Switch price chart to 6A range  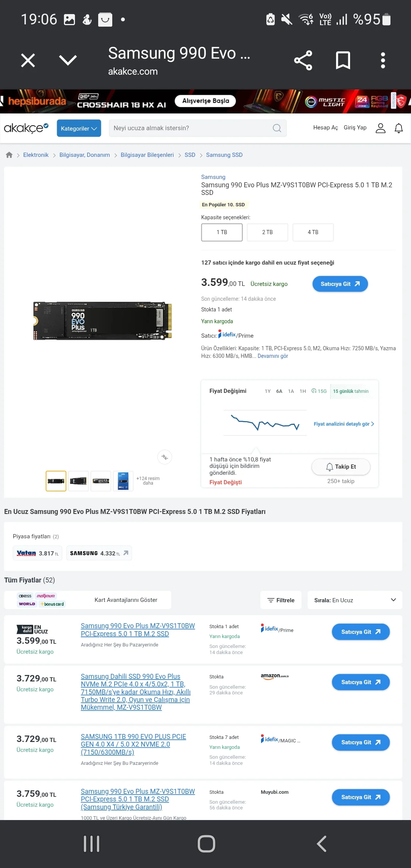279,391
